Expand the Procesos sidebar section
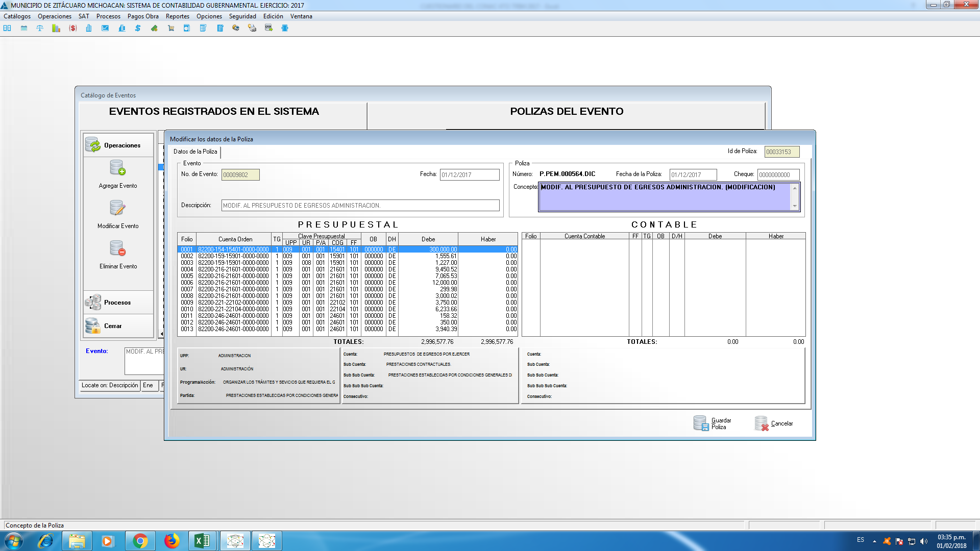Viewport: 980px width, 551px height. [118, 303]
